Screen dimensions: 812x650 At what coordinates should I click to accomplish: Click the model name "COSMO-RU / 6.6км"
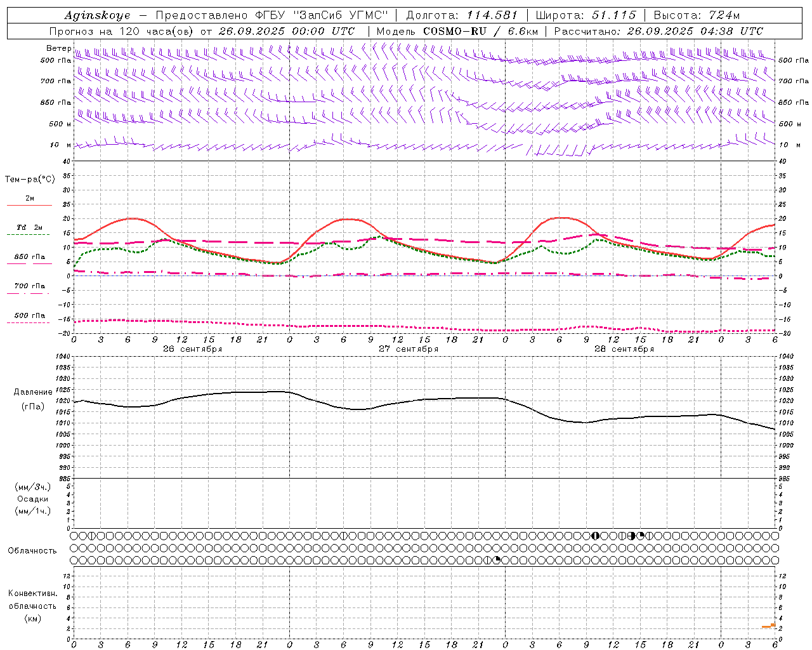pyautogui.click(x=480, y=31)
